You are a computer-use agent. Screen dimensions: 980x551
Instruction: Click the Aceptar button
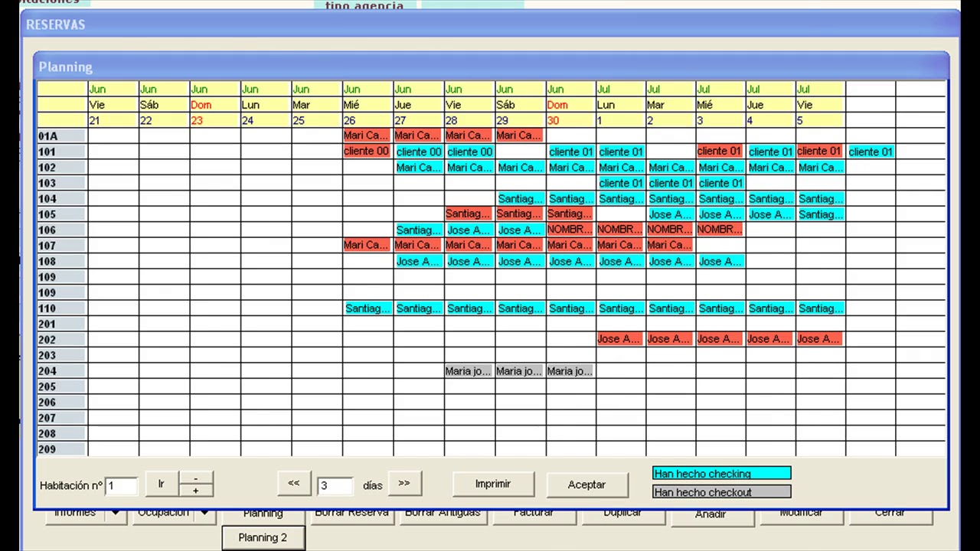click(x=586, y=484)
